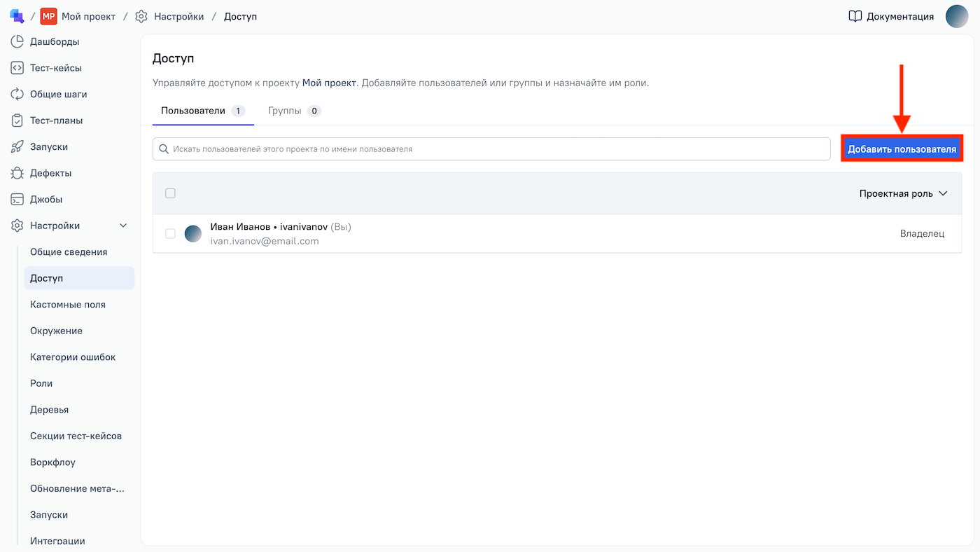Tick the select-all checkbox in table header
The width and height of the screenshot is (980, 552).
pos(170,193)
